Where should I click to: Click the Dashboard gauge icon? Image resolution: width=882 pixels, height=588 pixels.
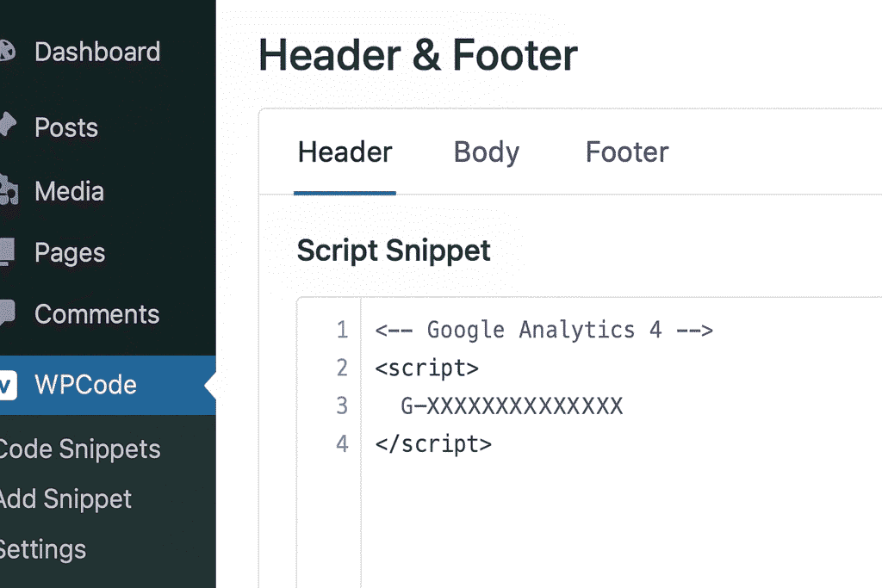(x=7, y=52)
